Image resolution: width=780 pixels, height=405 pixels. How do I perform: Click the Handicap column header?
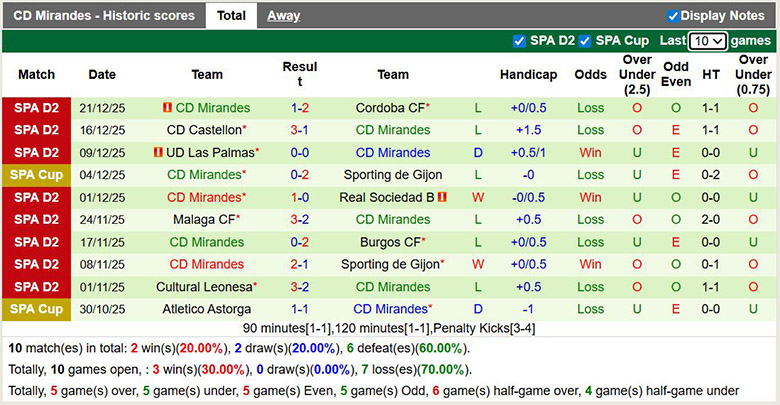(528, 75)
